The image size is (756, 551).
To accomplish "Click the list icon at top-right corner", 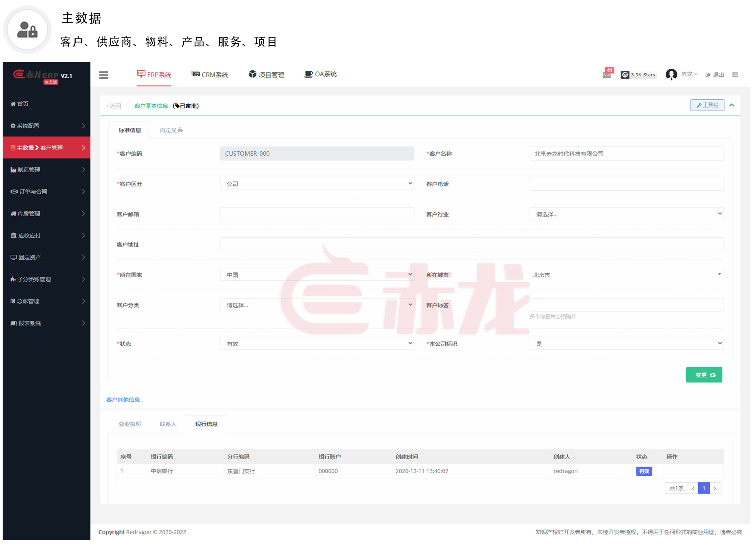I will (x=735, y=74).
